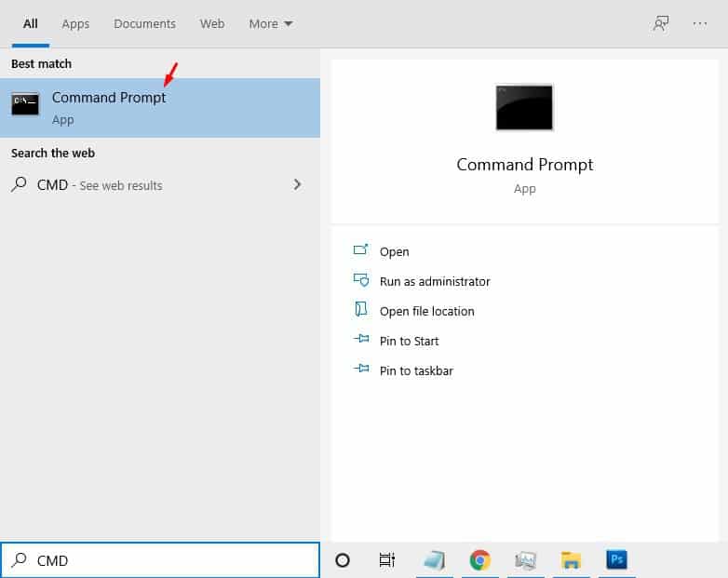The height and width of the screenshot is (578, 728).
Task: Open Task View on the taskbar
Action: click(386, 560)
